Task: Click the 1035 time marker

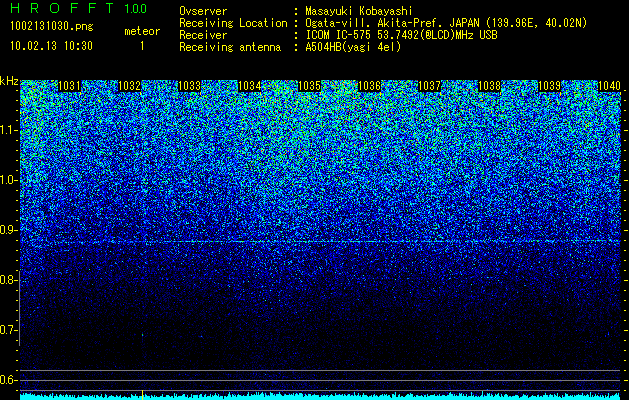Action: [310, 86]
